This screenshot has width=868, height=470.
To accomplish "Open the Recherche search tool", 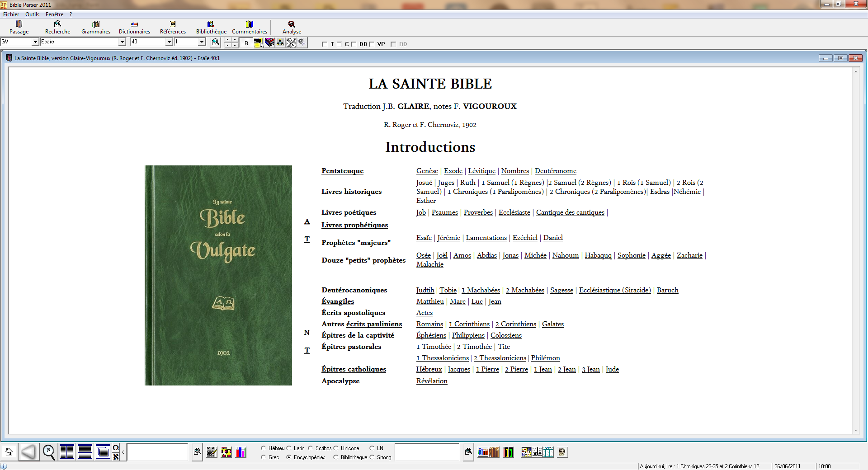I will tap(57, 27).
